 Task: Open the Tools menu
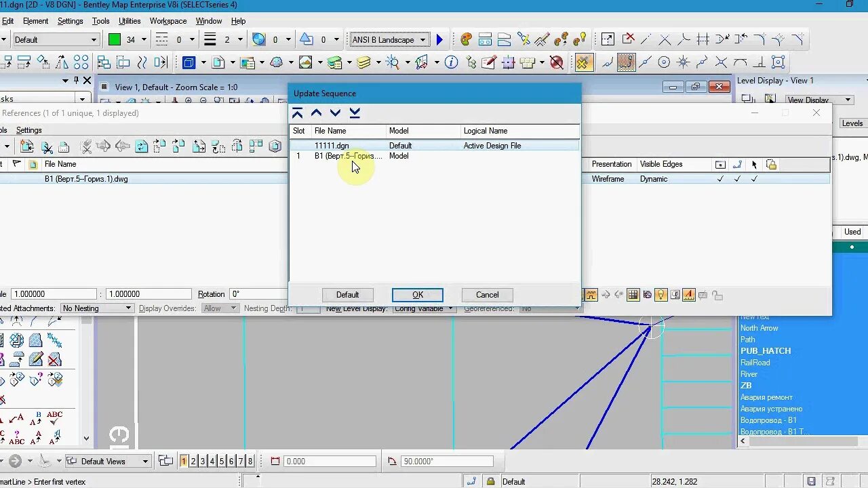click(101, 21)
